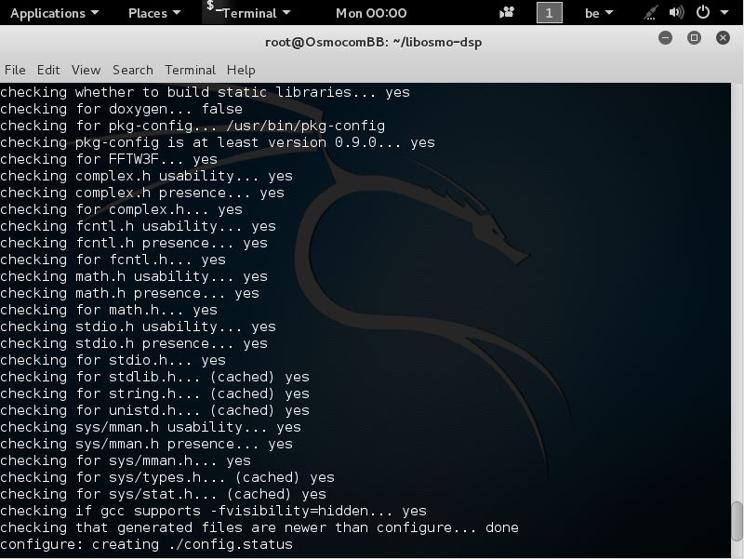Screen dimensions: 744x560
Task: Click text 'version 0.9.0...'
Action: point(335,142)
